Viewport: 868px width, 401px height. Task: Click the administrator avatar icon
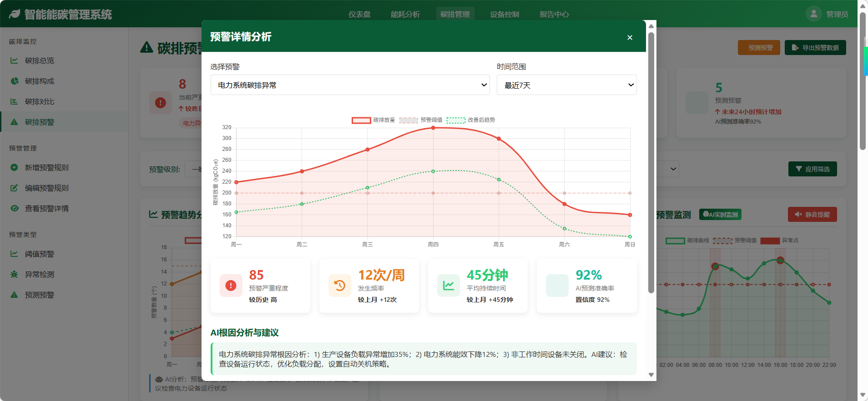(813, 14)
